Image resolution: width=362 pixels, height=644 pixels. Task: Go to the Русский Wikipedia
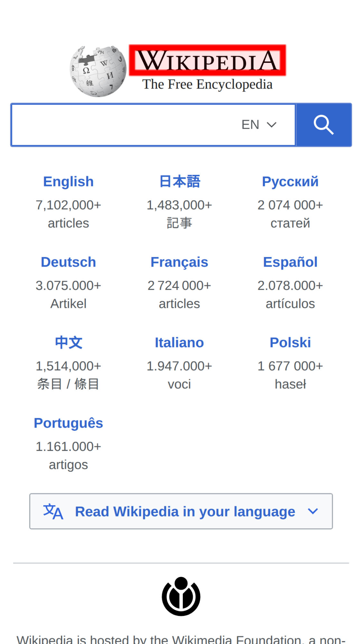click(x=290, y=182)
